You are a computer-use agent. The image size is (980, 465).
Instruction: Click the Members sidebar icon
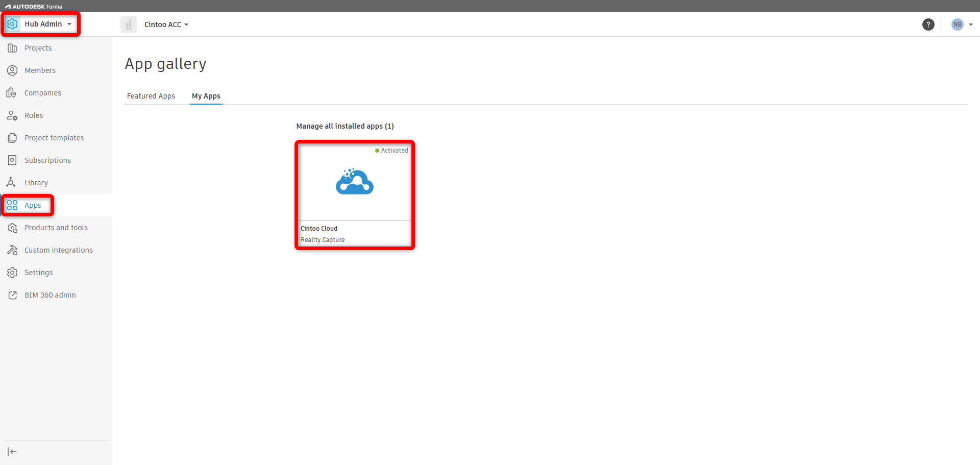(12, 70)
